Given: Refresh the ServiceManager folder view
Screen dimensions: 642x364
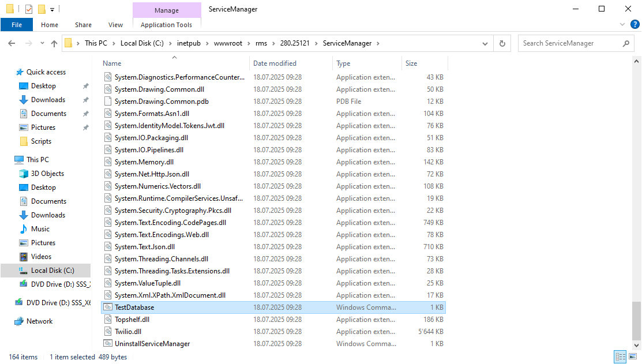Looking at the screenshot, I should tap(502, 43).
